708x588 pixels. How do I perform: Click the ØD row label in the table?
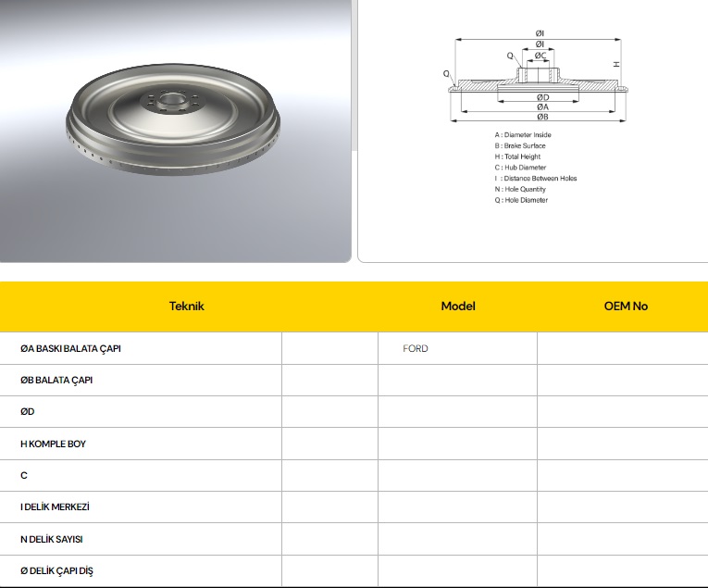(x=28, y=412)
